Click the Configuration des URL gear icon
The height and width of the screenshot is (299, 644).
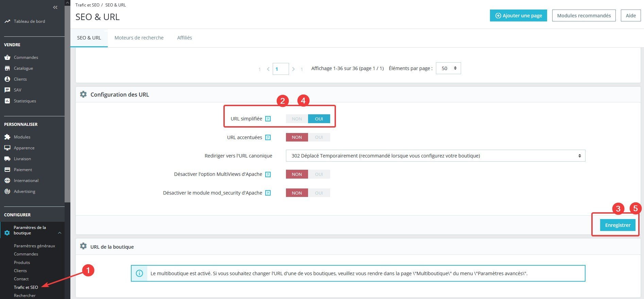[x=83, y=94]
